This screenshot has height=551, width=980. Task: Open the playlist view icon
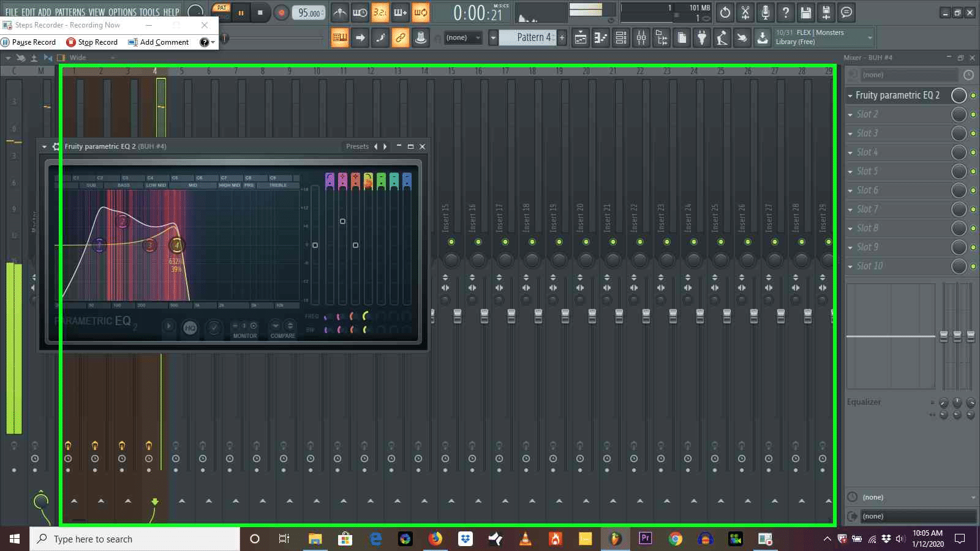(581, 38)
